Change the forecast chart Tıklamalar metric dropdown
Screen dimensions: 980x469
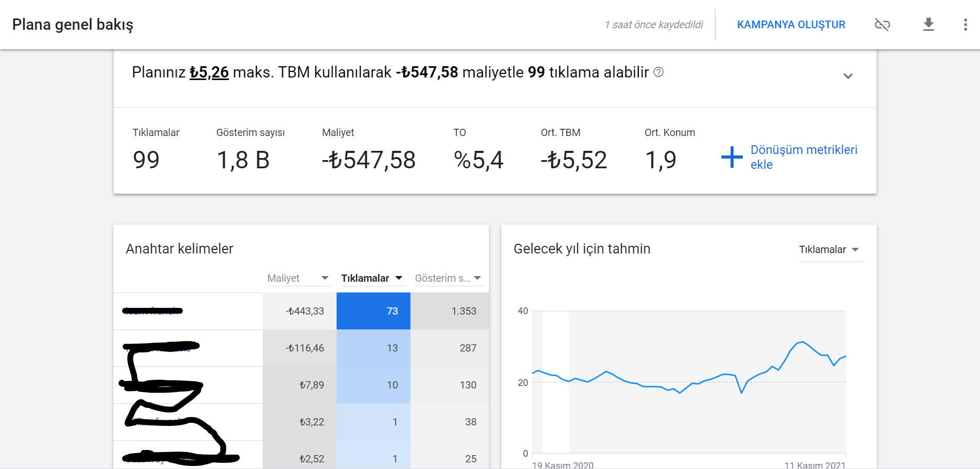pyautogui.click(x=831, y=250)
